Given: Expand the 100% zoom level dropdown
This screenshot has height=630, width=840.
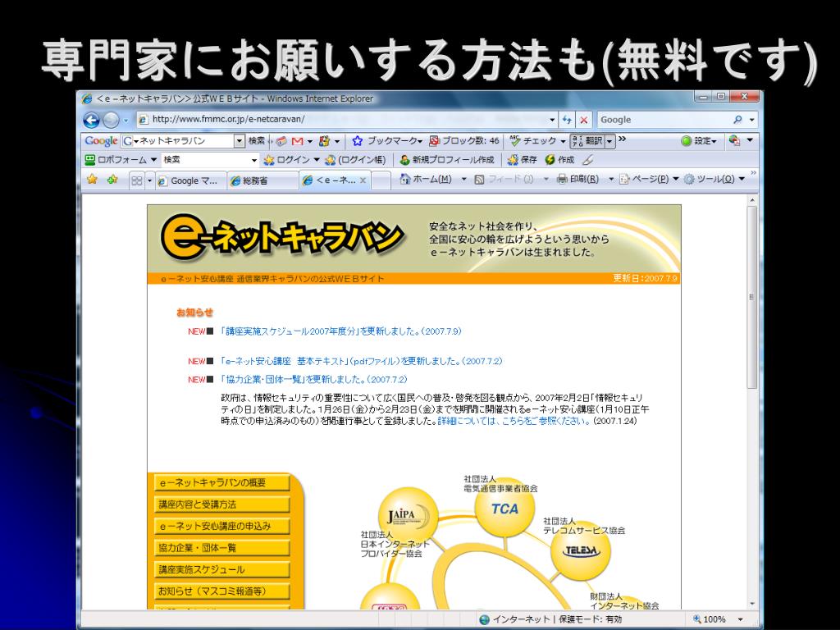Looking at the screenshot, I should click(741, 619).
